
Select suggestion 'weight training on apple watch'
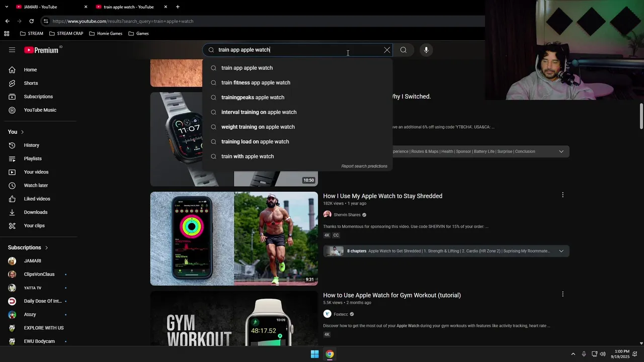point(297,127)
